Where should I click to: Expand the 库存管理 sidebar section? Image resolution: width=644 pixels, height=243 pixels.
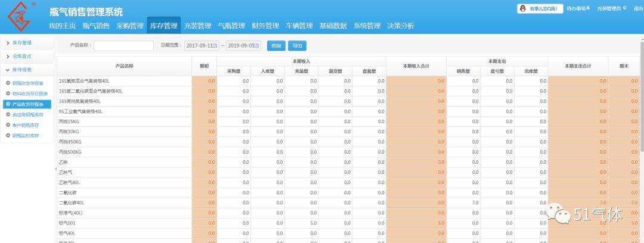27,43
